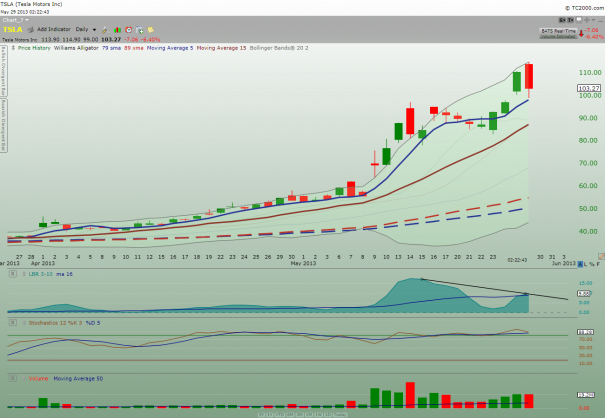This screenshot has width=605, height=418.
Task: Open the T dropdown in chart header
Action: 570,20
